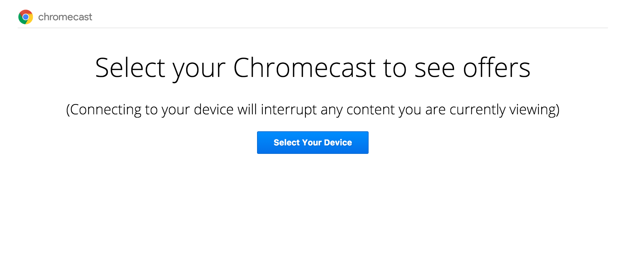Click the word 'Chromecast' in the heading
This screenshot has height=276, width=644.
(x=304, y=67)
